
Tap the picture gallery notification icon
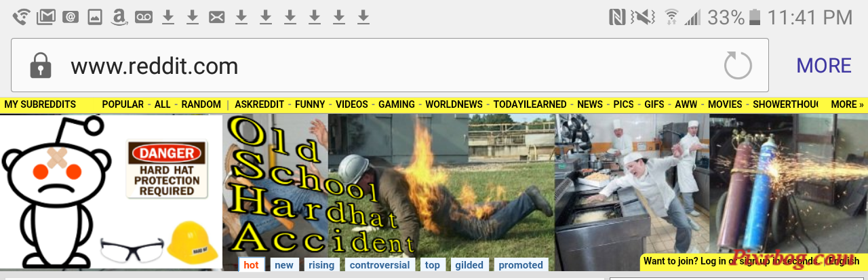[95, 17]
